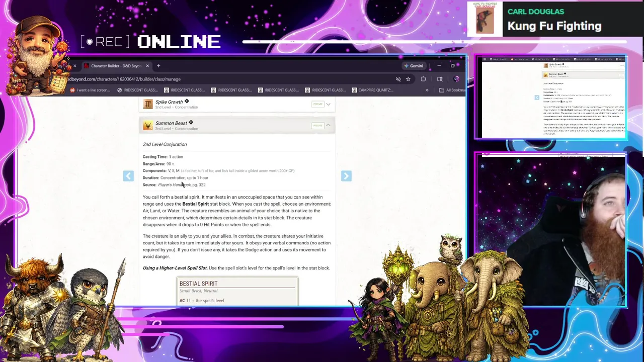Click the 'Using a Higher-Level Spell Slot' text
The height and width of the screenshot is (362, 644).
click(175, 268)
